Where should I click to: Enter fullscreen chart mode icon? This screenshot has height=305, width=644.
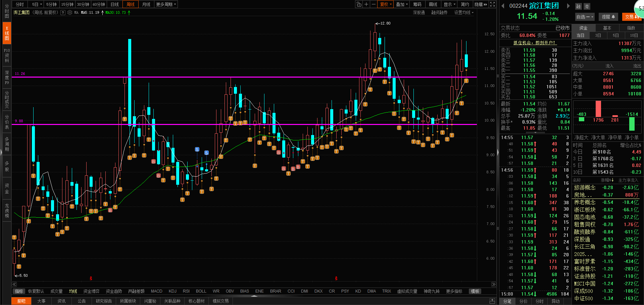[x=492, y=4]
